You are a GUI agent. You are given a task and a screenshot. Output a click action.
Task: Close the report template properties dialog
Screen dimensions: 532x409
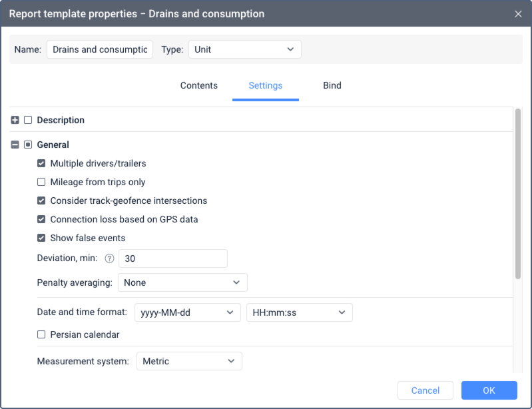pos(518,13)
